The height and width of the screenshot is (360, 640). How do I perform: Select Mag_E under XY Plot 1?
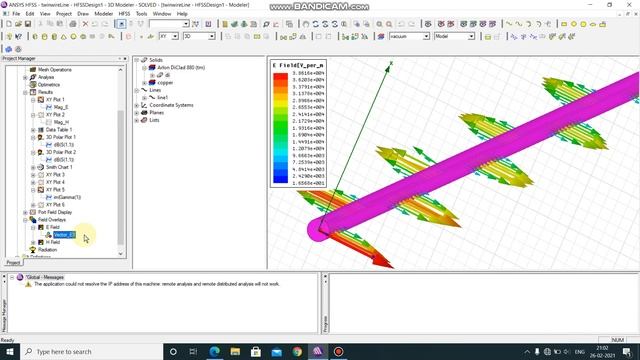click(61, 107)
